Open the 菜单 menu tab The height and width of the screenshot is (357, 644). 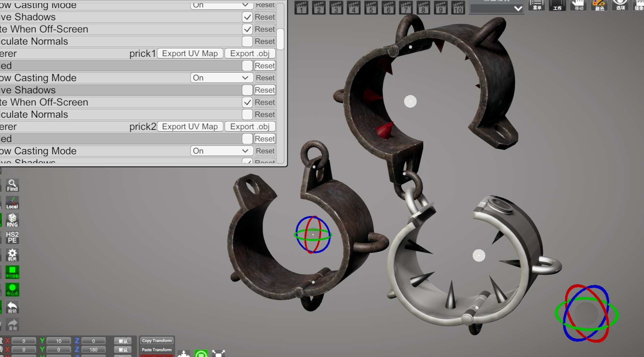pyautogui.click(x=537, y=5)
